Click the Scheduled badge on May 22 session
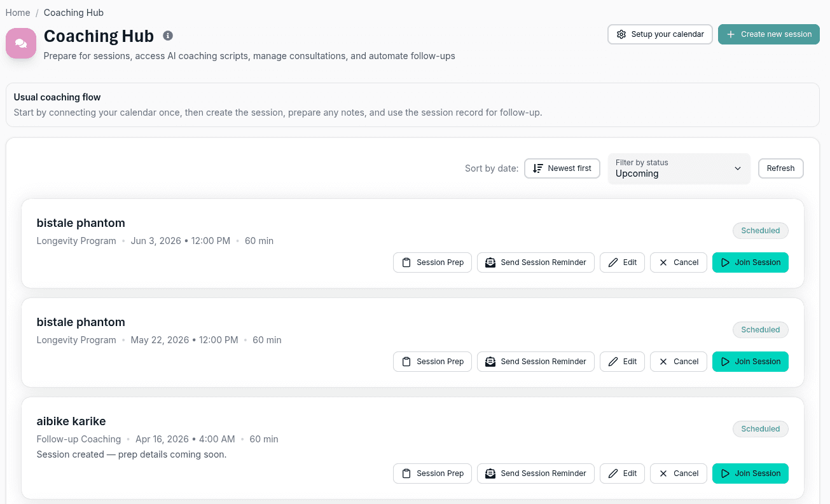830x504 pixels. click(760, 330)
